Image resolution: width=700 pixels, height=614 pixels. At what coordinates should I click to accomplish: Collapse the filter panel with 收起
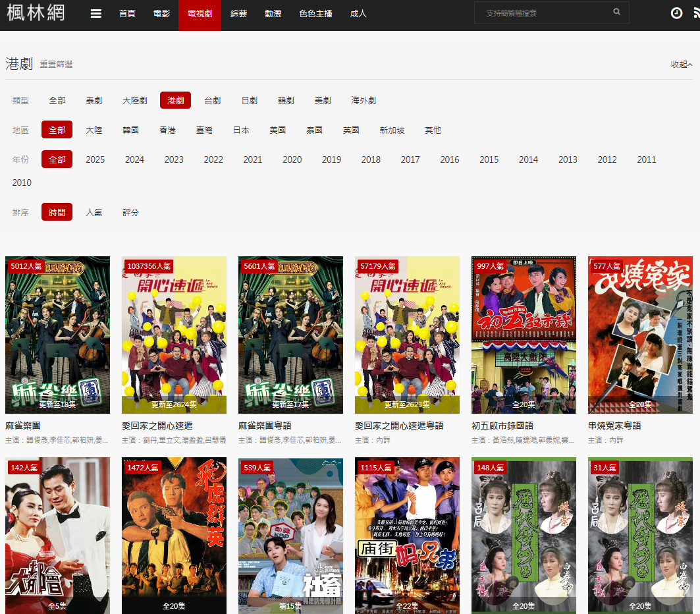pos(682,65)
